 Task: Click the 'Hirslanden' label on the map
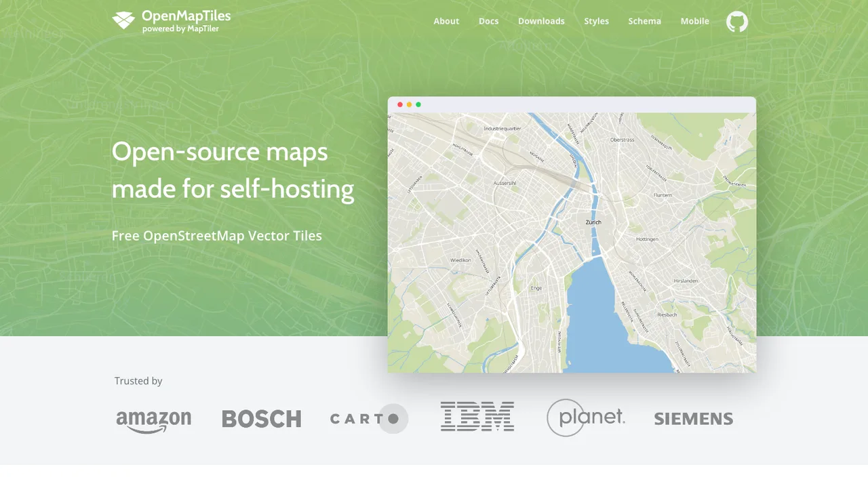click(686, 280)
